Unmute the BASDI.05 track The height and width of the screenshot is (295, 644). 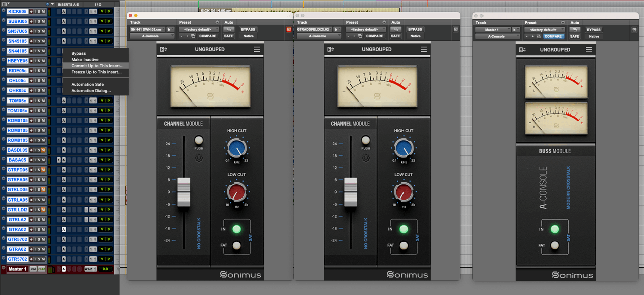tap(43, 150)
